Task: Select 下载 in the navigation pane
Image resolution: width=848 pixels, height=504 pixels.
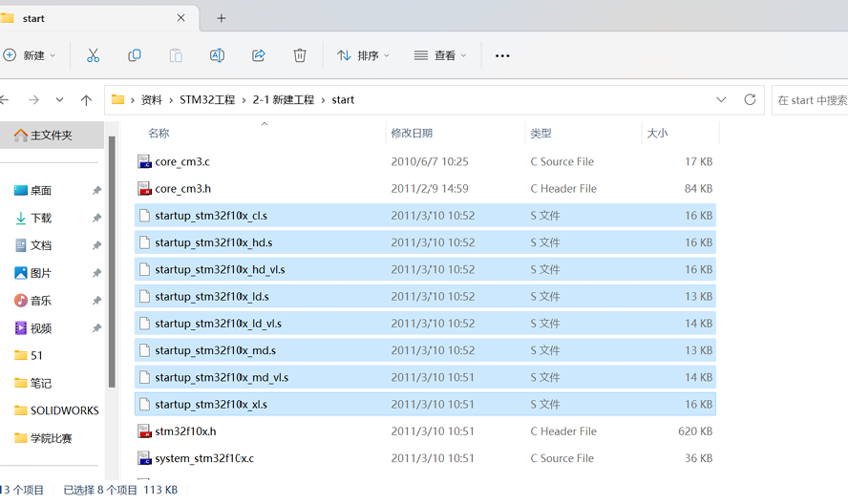Action: click(41, 219)
